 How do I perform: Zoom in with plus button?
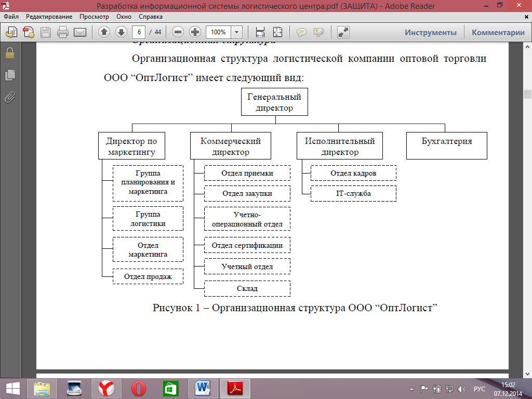[195, 32]
